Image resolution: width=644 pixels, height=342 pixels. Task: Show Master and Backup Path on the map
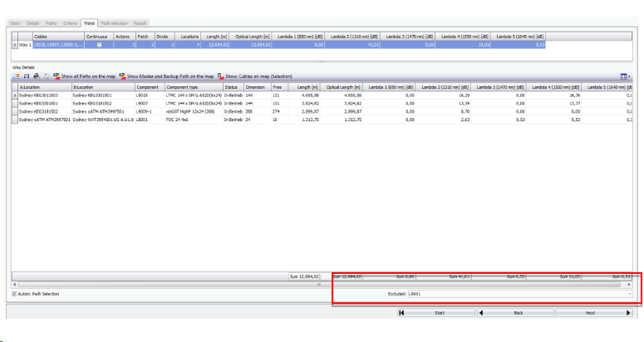166,76
